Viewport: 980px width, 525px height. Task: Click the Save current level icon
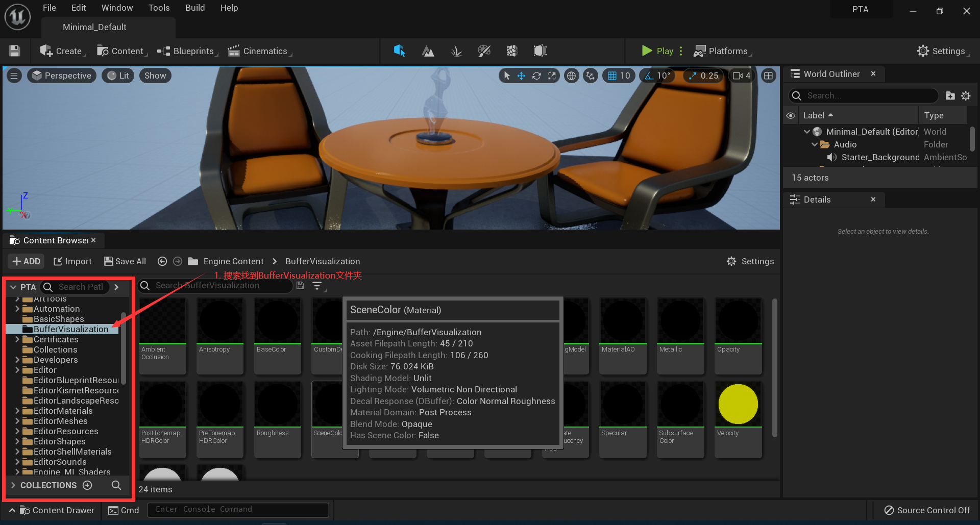pos(14,51)
